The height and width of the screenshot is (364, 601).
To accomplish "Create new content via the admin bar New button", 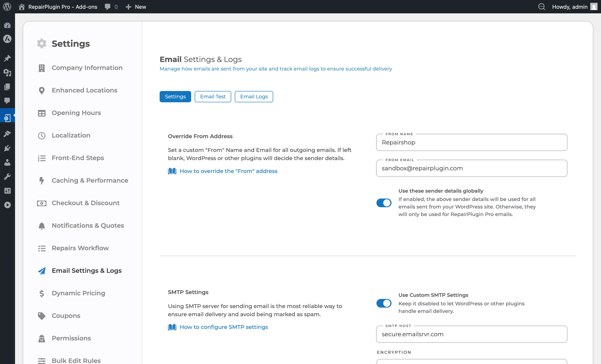I will [x=136, y=7].
